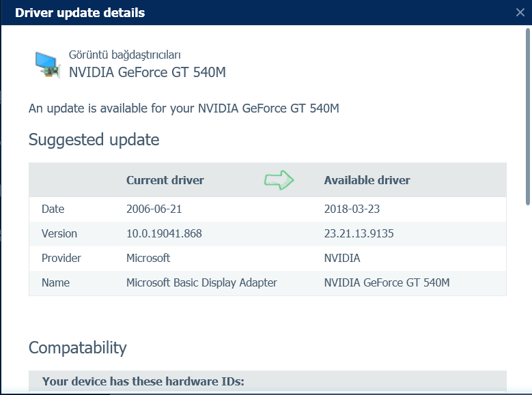Close the Driver update details dialog
Viewport: 532px width, 395px height.
pos(520,12)
